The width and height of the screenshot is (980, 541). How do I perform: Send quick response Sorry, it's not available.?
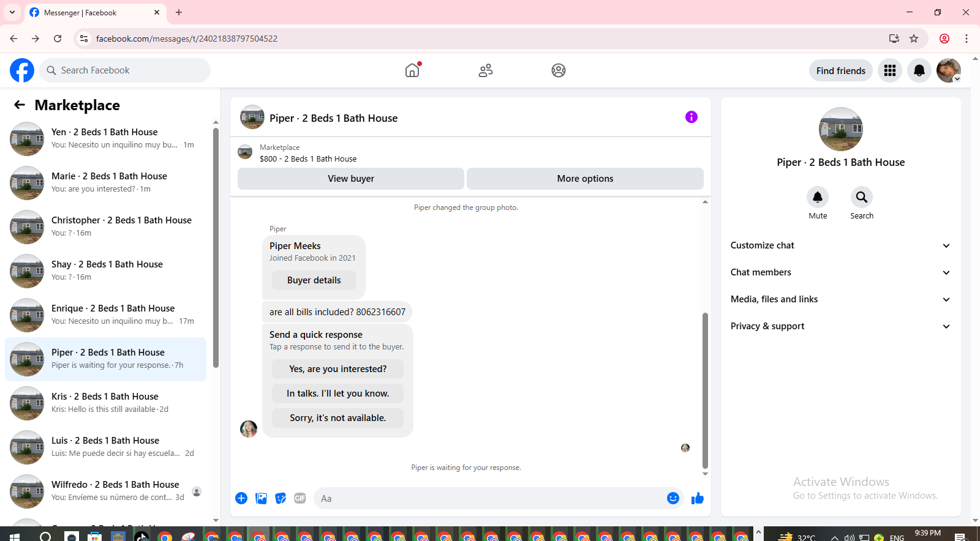click(337, 418)
